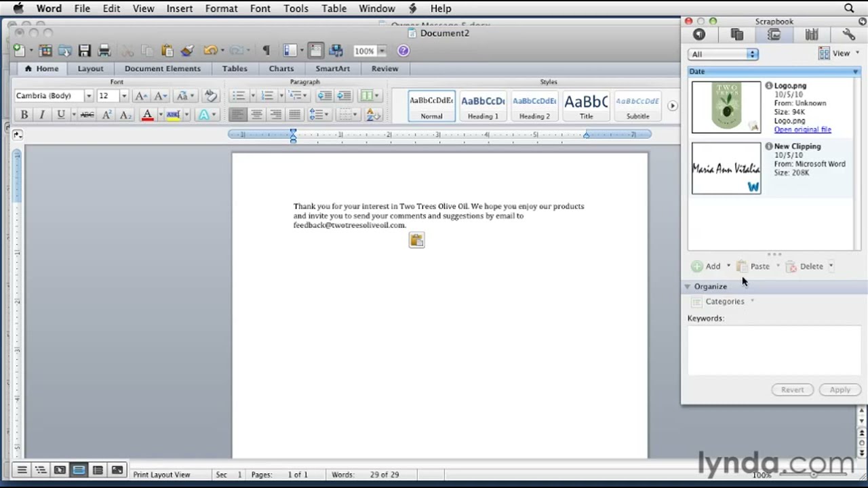Expand the Styles gallery arrow

(672, 106)
